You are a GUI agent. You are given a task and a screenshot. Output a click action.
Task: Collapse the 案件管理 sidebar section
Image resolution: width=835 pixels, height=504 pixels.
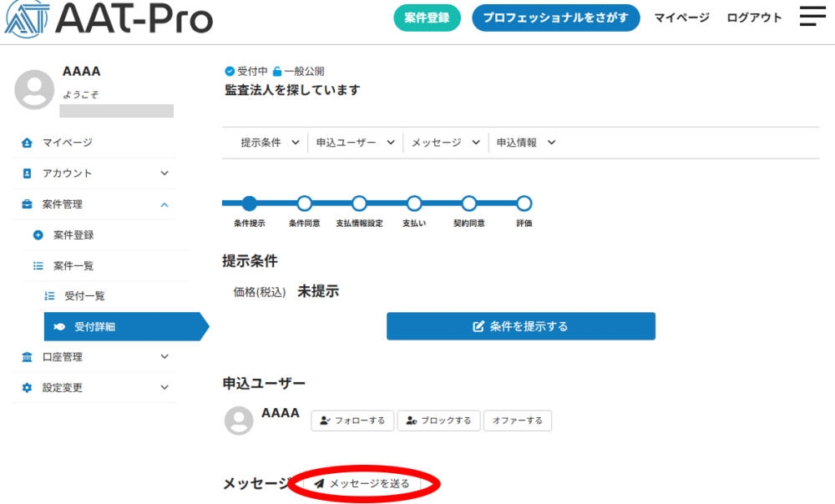click(x=164, y=204)
